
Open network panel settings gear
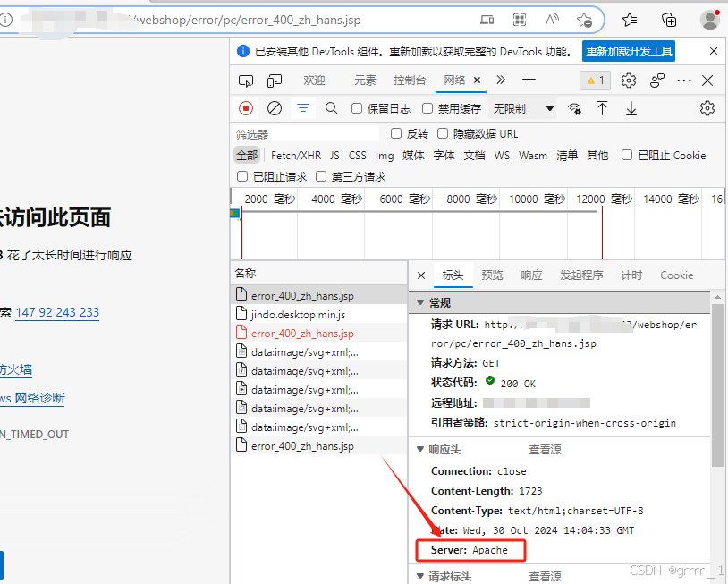(x=707, y=108)
